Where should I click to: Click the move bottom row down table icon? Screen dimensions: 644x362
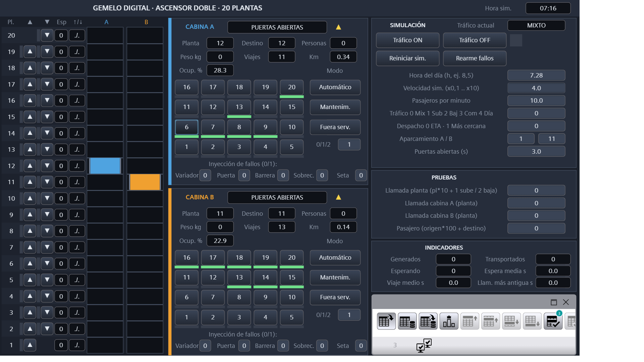[532, 321]
